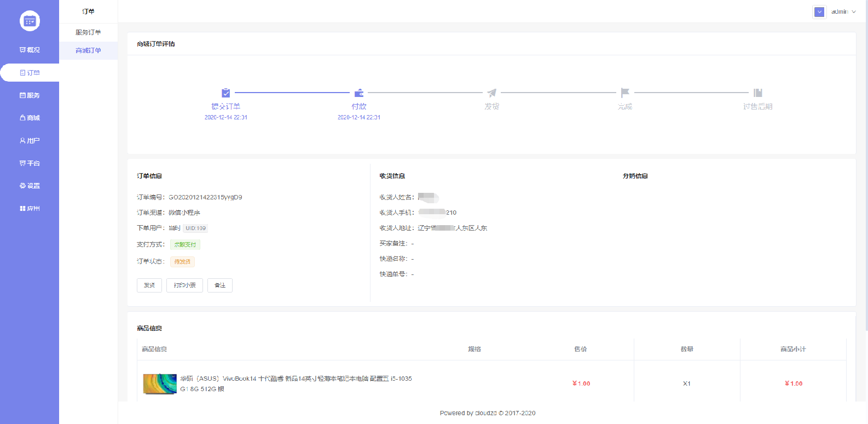Open 服务 services in the sidebar
Image resolution: width=868 pixels, height=424 pixels.
point(30,95)
